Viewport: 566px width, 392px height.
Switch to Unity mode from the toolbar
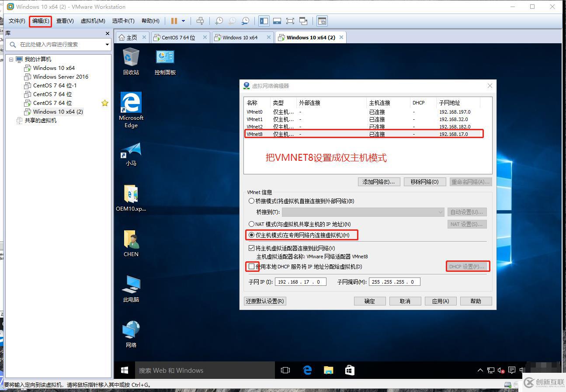[303, 21]
